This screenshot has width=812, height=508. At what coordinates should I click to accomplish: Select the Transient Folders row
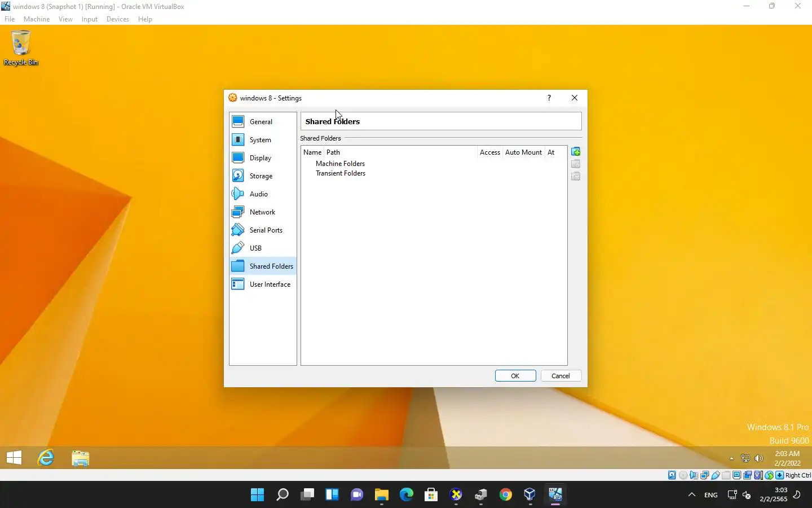pos(341,173)
